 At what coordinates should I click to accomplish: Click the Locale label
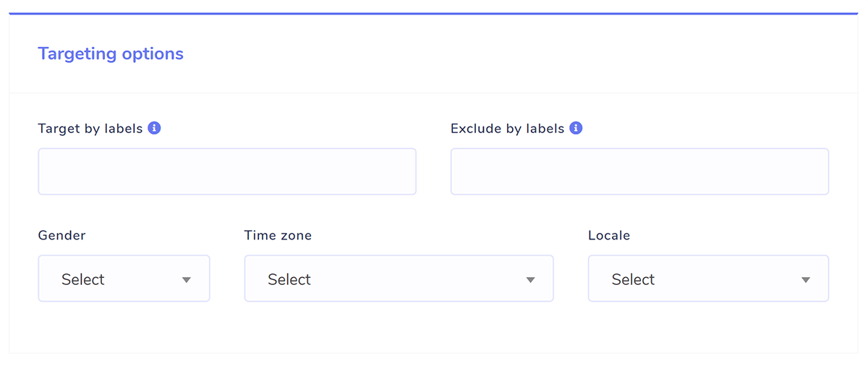[x=609, y=235]
